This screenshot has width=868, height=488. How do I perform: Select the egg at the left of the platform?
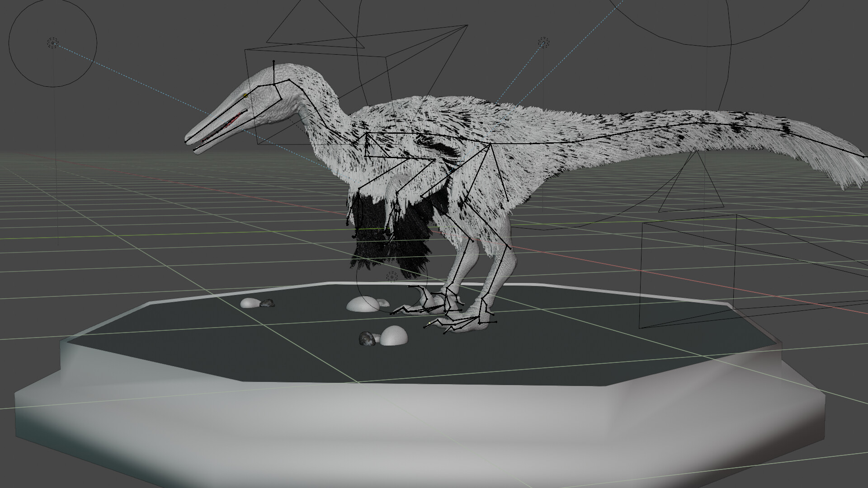click(x=249, y=303)
